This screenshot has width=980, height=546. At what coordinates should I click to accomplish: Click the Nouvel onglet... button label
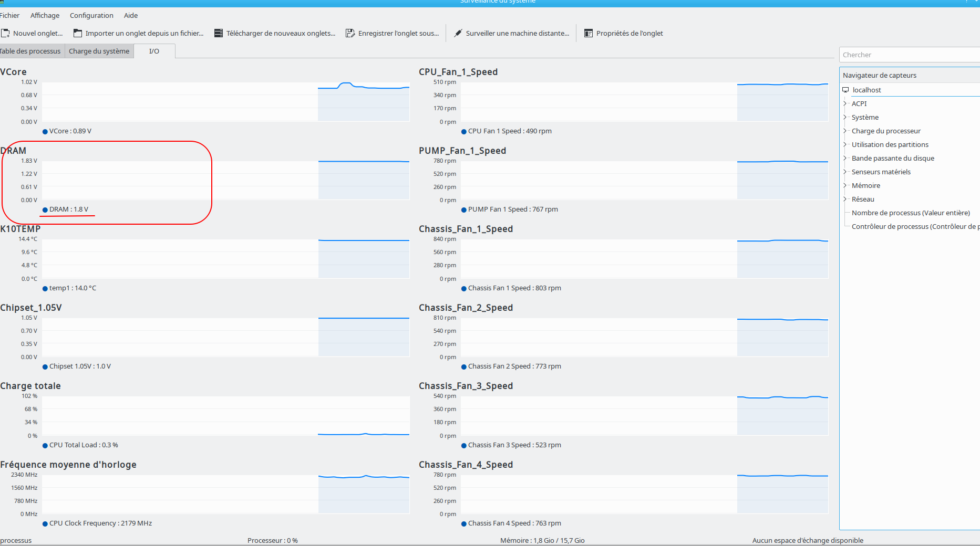point(38,33)
